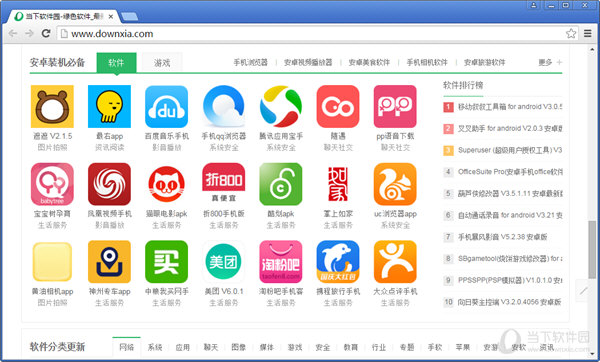This screenshot has height=362, width=600.
Task: Switch to the 游戏 tab
Action: (162, 62)
